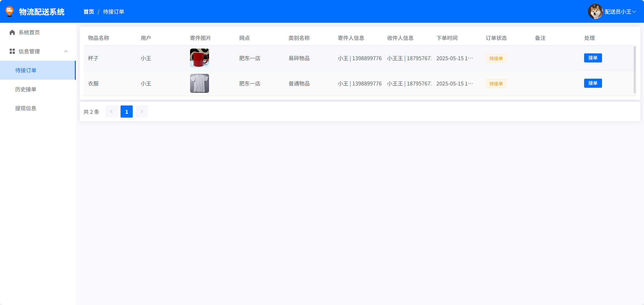Go to next page arrow
Image resolution: width=644 pixels, height=305 pixels.
[x=142, y=112]
